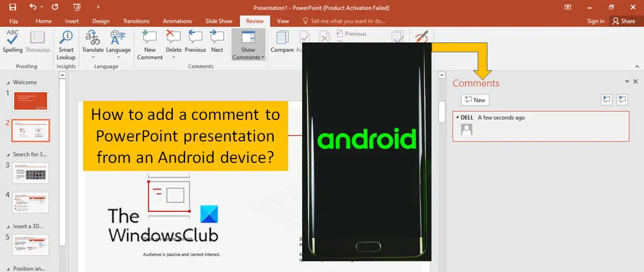The width and height of the screenshot is (644, 272).
Task: Close the Comments pane
Action: click(636, 82)
